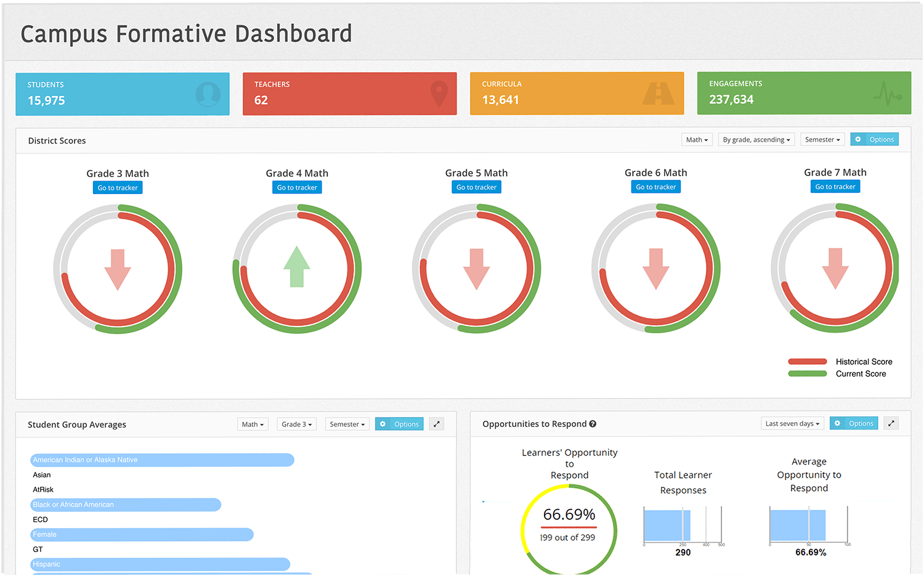The image size is (924, 578).
Task: Click Options button in Opportunities to Respond panel
Action: [854, 424]
